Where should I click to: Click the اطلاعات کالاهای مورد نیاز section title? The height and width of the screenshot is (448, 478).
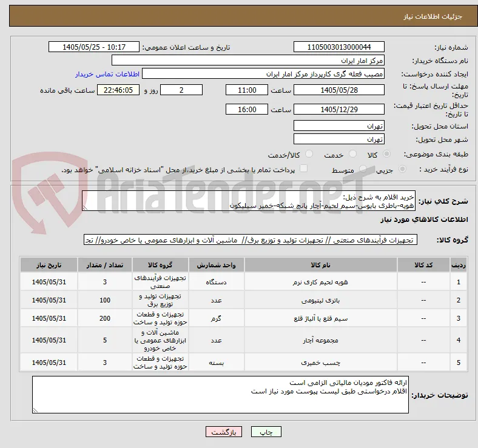(424, 219)
